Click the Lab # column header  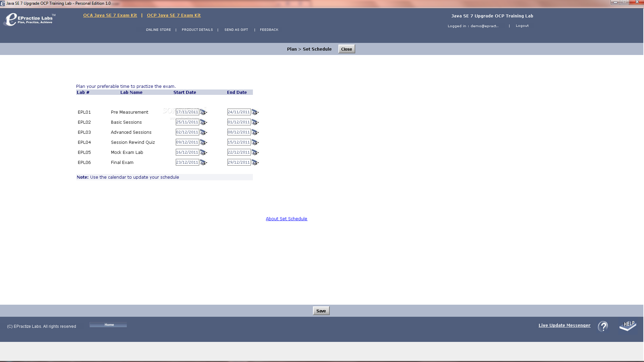pos(83,93)
